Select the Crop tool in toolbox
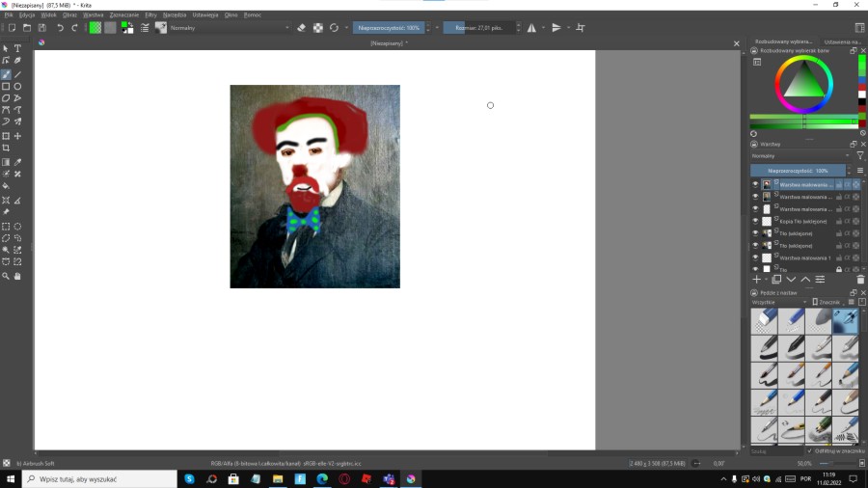Viewport: 868px width, 488px height. [x=6, y=148]
